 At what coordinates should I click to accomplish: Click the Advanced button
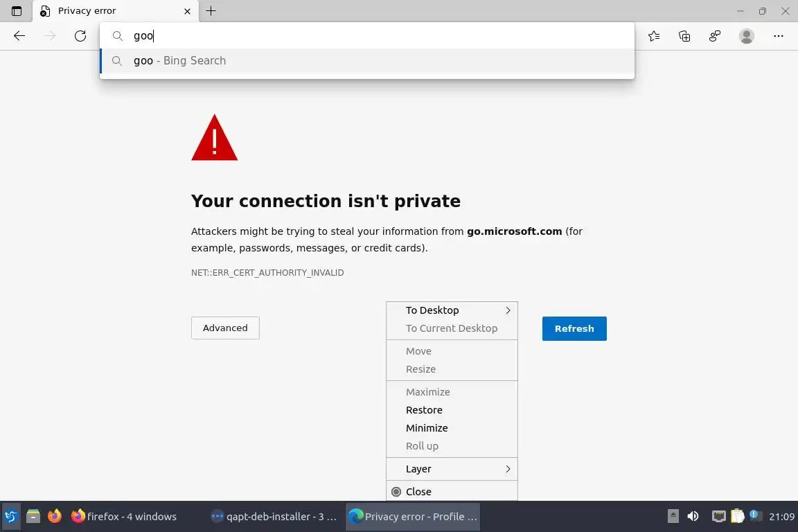point(225,328)
